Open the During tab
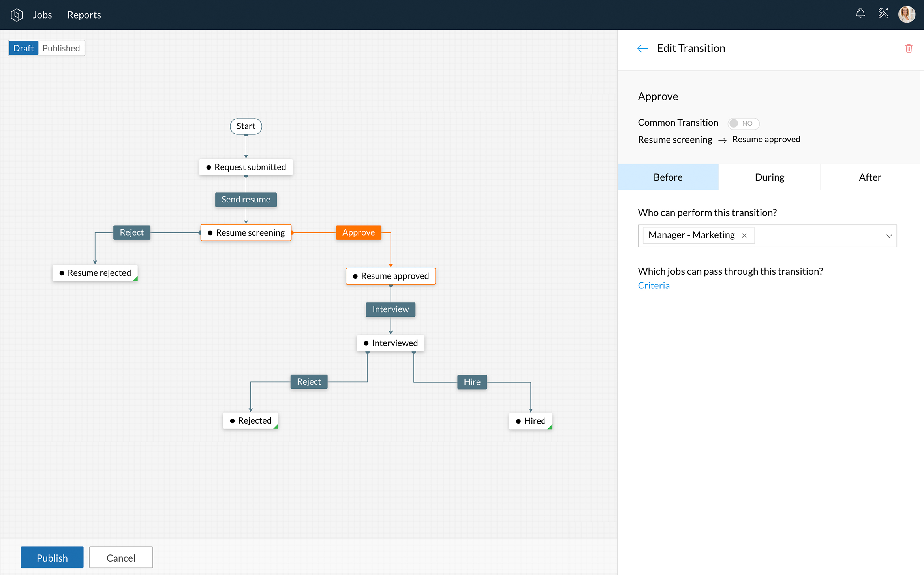The width and height of the screenshot is (924, 575). coord(769,177)
